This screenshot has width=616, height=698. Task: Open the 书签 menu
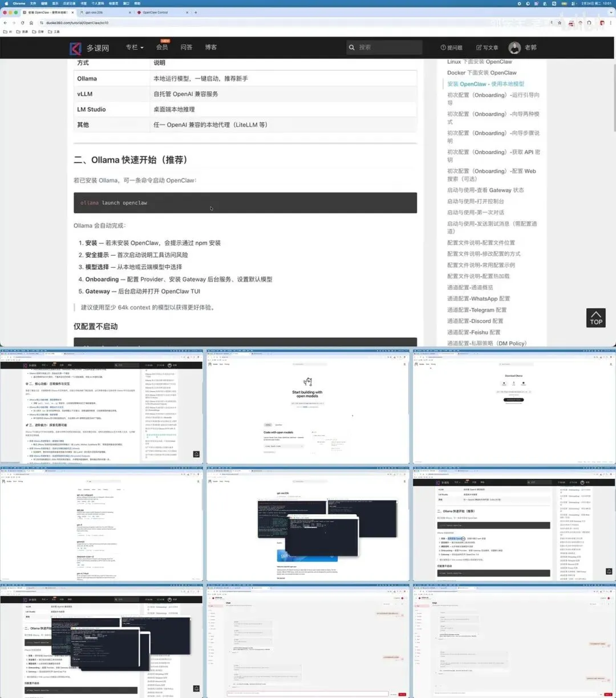point(84,3)
